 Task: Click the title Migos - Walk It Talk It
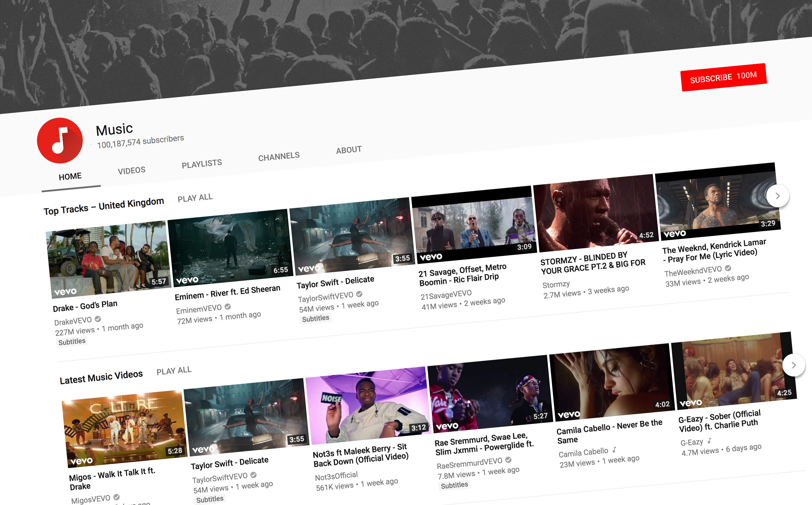click(x=112, y=478)
